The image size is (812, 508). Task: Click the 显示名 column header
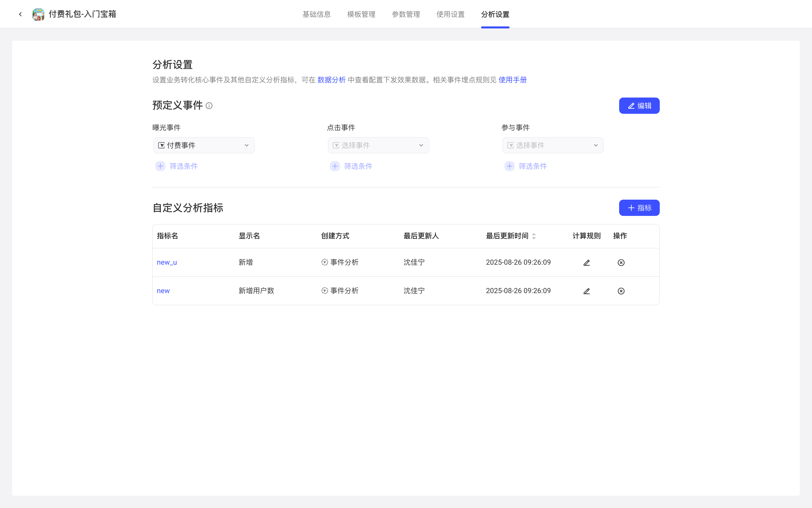pyautogui.click(x=249, y=236)
